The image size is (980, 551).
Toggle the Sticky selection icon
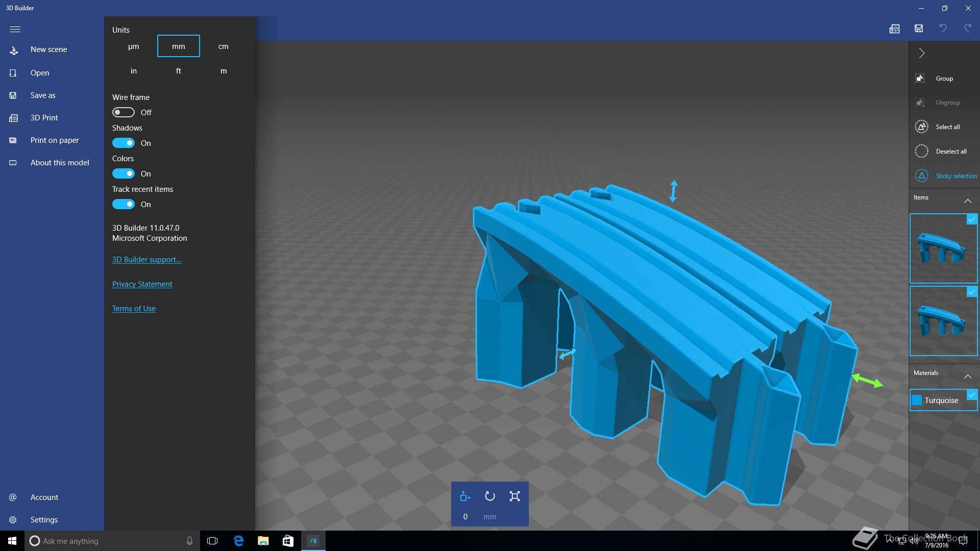[921, 176]
